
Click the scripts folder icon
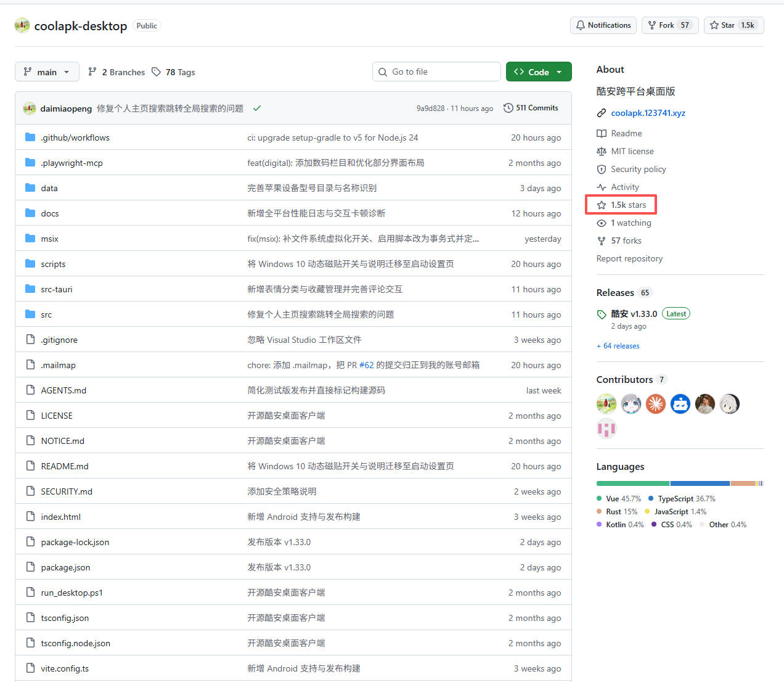pos(30,263)
